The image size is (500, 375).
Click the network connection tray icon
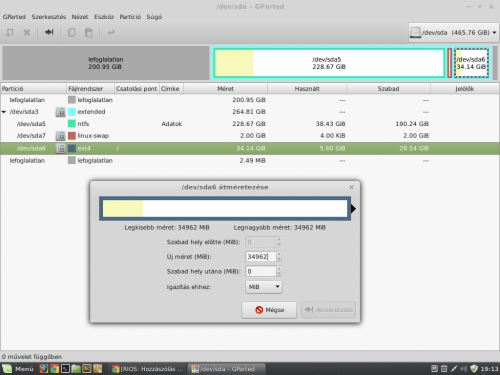point(454,369)
